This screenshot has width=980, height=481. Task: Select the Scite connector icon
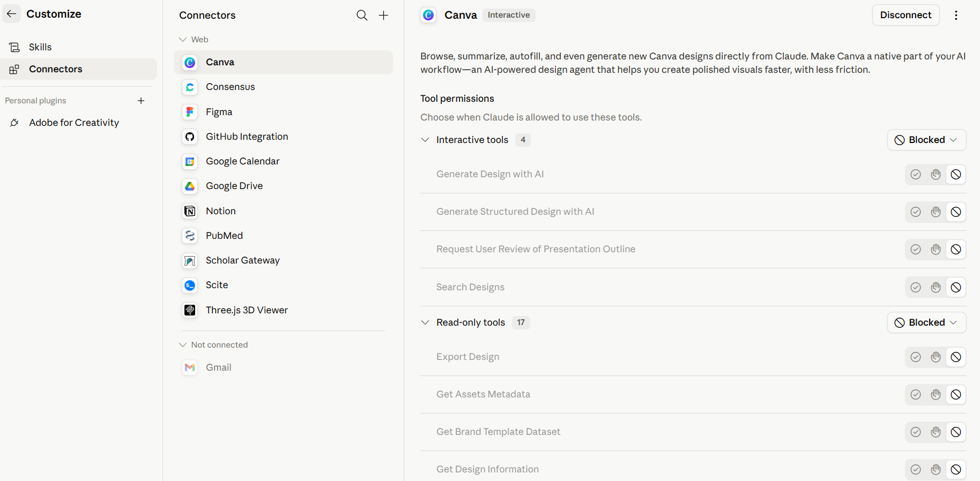click(190, 285)
